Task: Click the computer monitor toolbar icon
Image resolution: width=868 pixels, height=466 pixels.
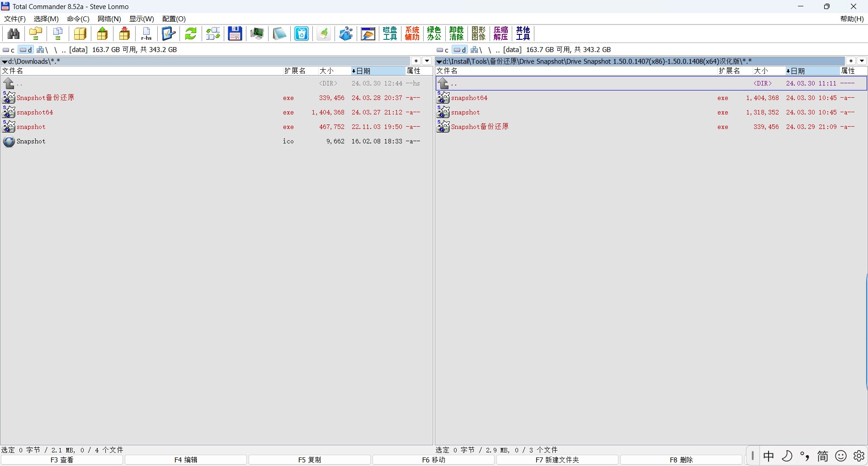Action: pyautogui.click(x=257, y=34)
